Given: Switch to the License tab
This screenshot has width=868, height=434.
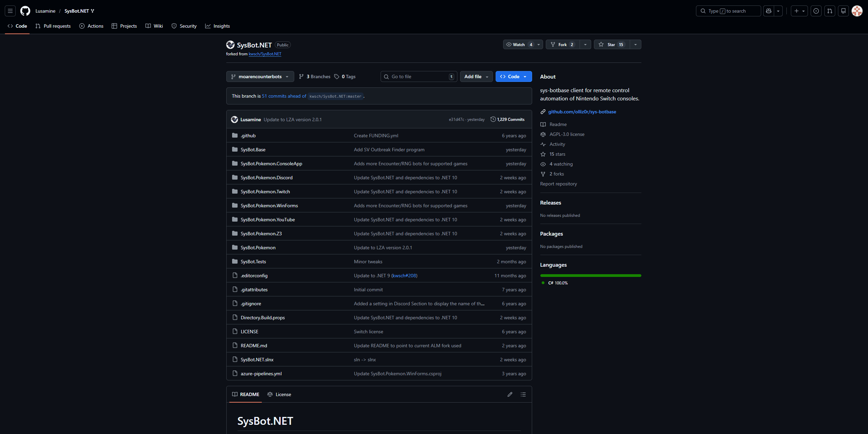Looking at the screenshot, I should pyautogui.click(x=279, y=394).
